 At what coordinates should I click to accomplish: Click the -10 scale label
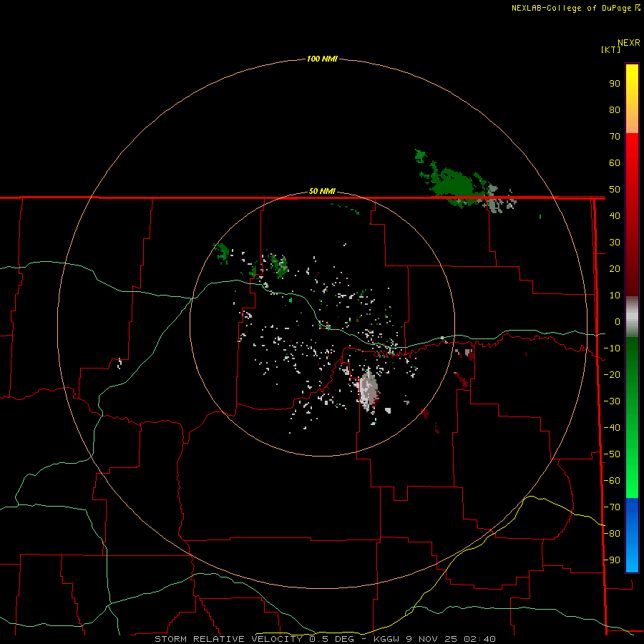pos(612,348)
